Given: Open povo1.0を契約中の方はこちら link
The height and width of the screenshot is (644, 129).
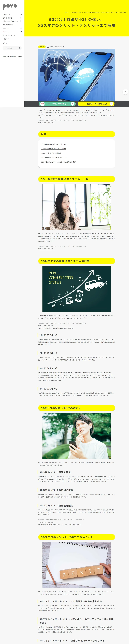Looking at the screenshot, I should (x=12, y=56).
